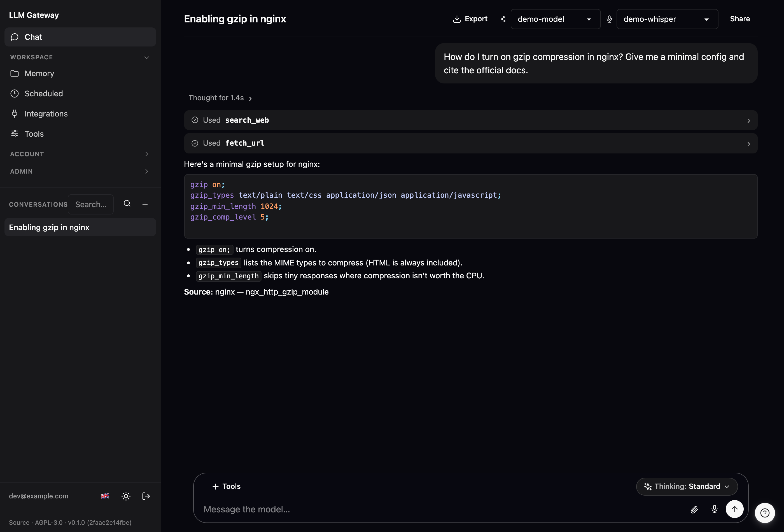Start a new conversation with plus icon
Image resolution: width=784 pixels, height=532 pixels.
click(145, 204)
